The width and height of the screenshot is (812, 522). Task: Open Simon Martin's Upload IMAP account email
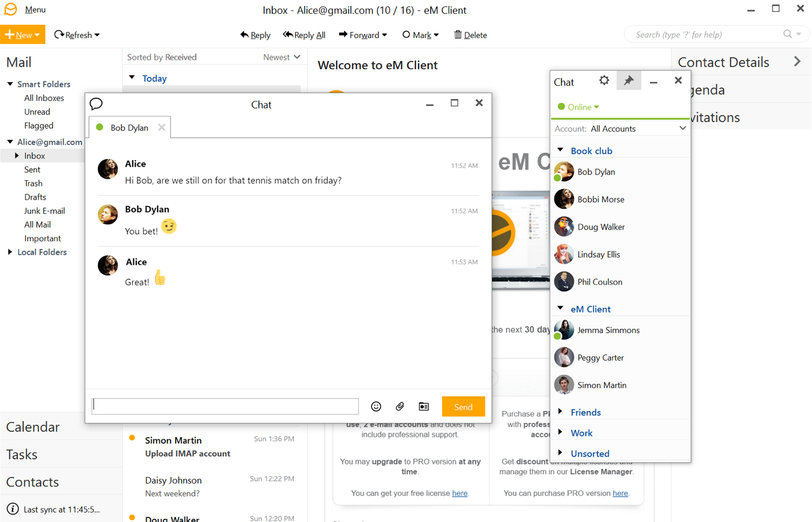tap(212, 447)
